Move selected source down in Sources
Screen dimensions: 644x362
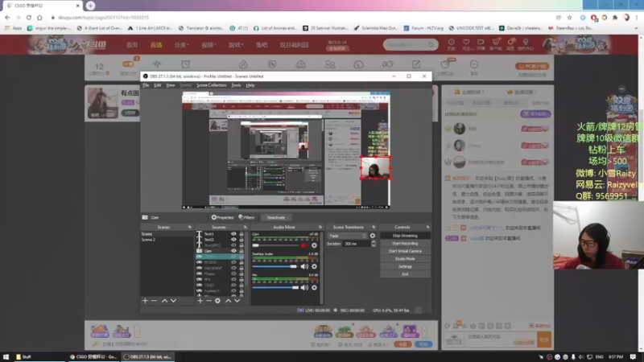[237, 301]
